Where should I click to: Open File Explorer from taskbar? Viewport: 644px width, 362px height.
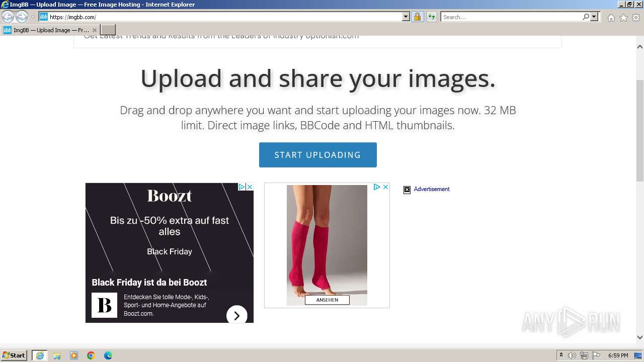(x=57, y=355)
